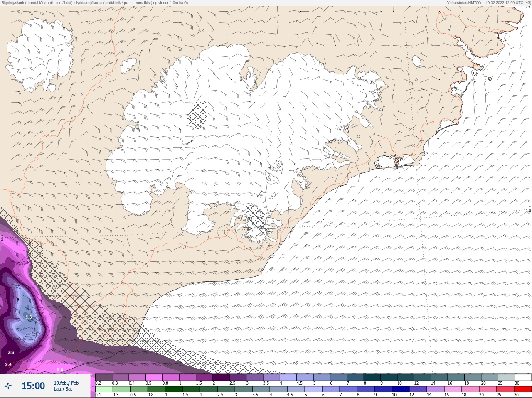
Task: Pick upper legend swatch for 0.5–0.8 pink
Action: [155, 377]
